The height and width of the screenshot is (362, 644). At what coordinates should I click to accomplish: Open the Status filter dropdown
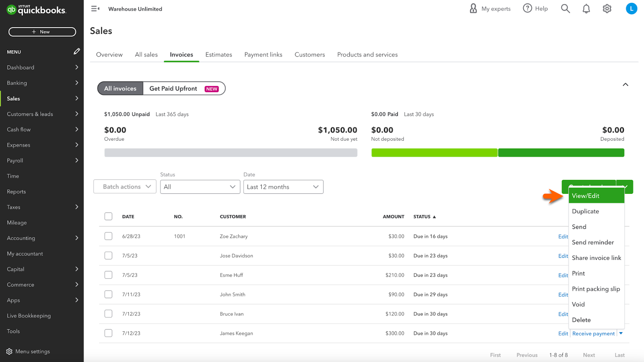(x=200, y=187)
